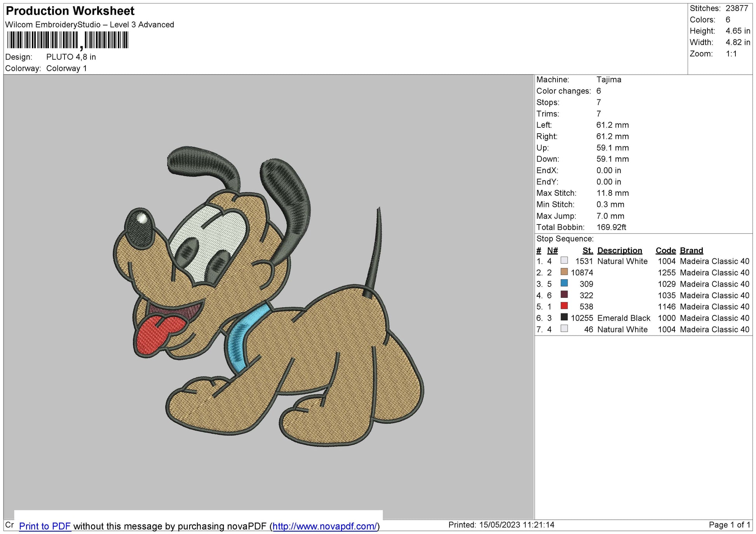Click the Brand column header

click(691, 250)
